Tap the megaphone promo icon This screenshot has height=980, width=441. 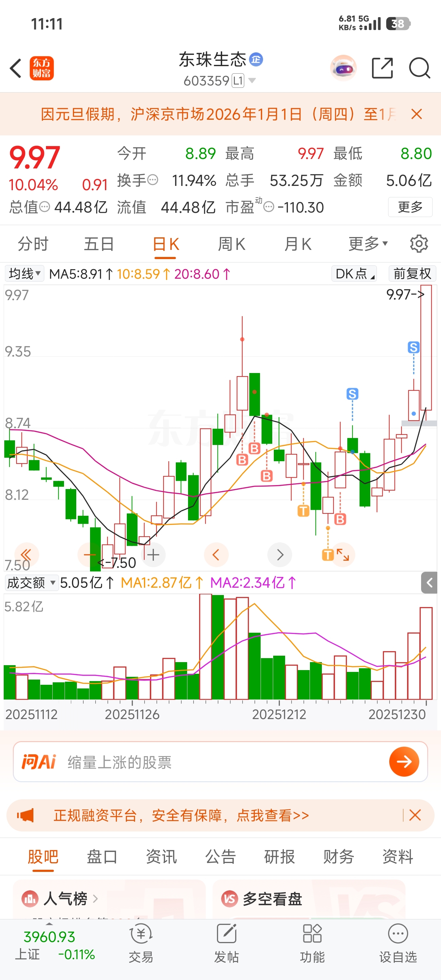pos(25,815)
